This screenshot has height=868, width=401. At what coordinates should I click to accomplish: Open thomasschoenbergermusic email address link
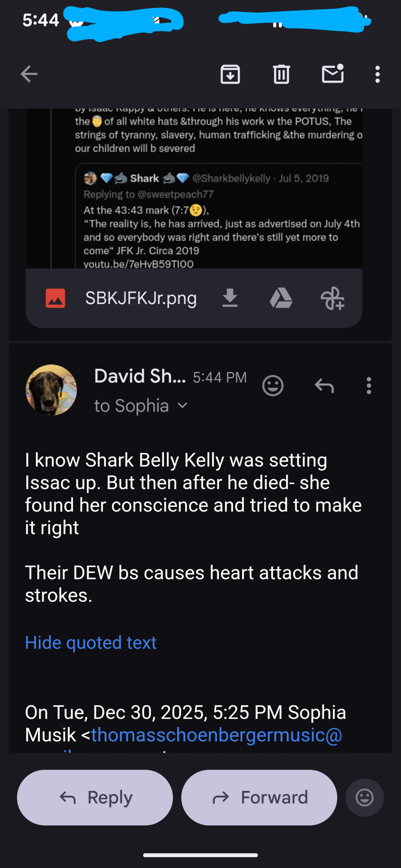coord(216,735)
